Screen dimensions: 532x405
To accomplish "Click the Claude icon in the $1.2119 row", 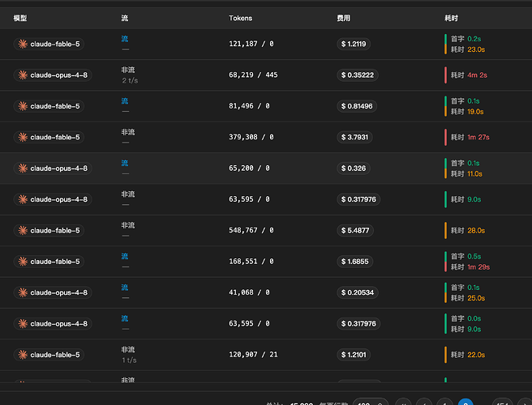I will click(23, 44).
